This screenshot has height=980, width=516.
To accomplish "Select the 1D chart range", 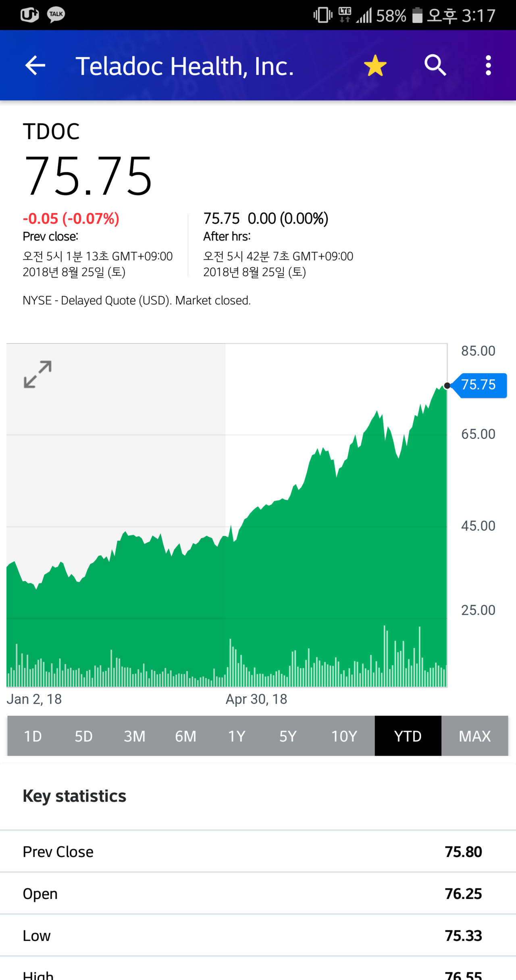I will 33,736.
